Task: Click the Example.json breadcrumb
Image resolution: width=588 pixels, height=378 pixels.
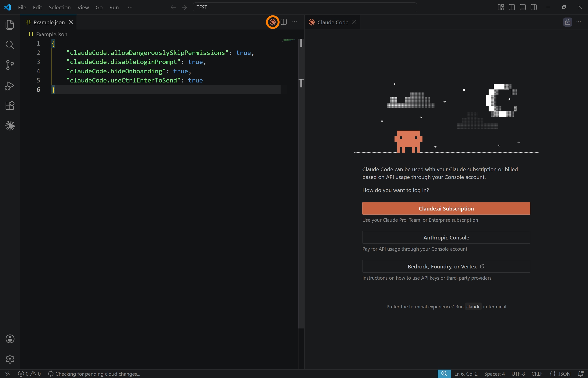Action: click(x=48, y=34)
